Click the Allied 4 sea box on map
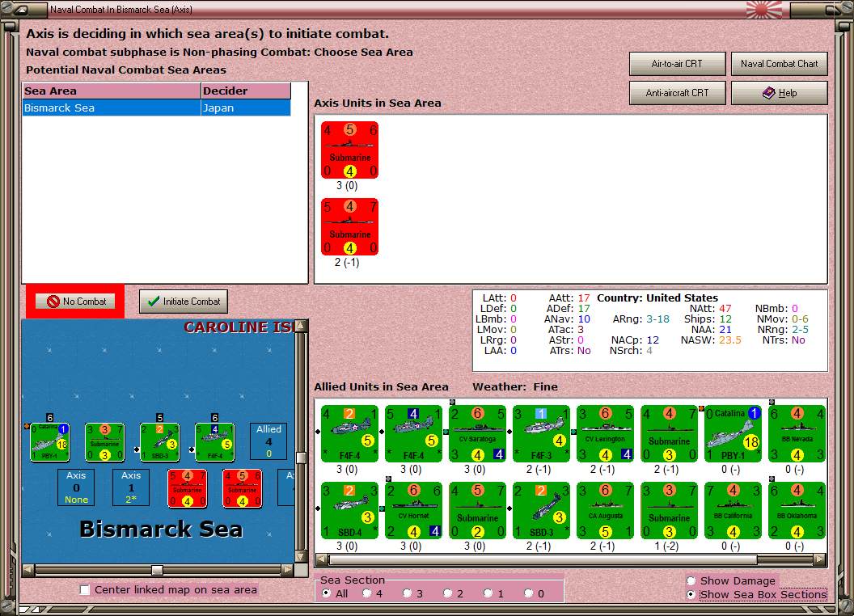 (268, 441)
